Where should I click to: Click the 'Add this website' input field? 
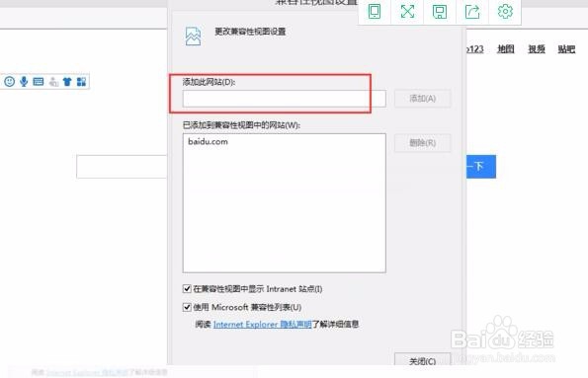(285, 99)
